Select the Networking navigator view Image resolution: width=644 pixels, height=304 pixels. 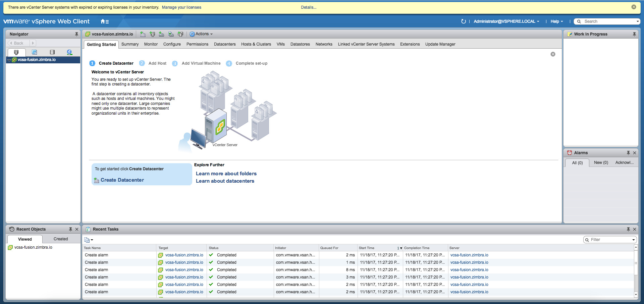(69, 52)
